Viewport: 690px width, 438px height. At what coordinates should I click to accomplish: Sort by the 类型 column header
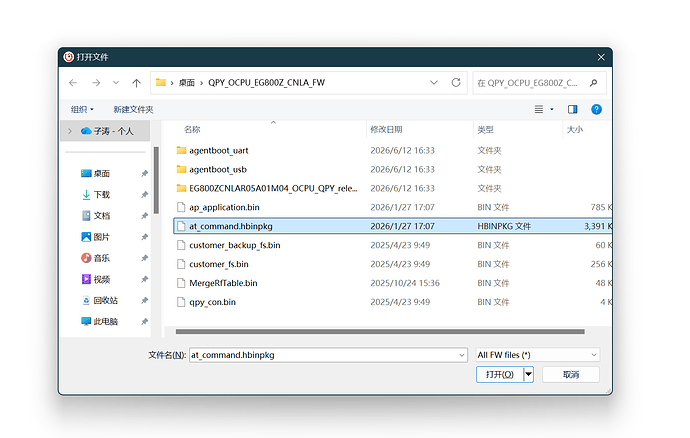(x=485, y=129)
